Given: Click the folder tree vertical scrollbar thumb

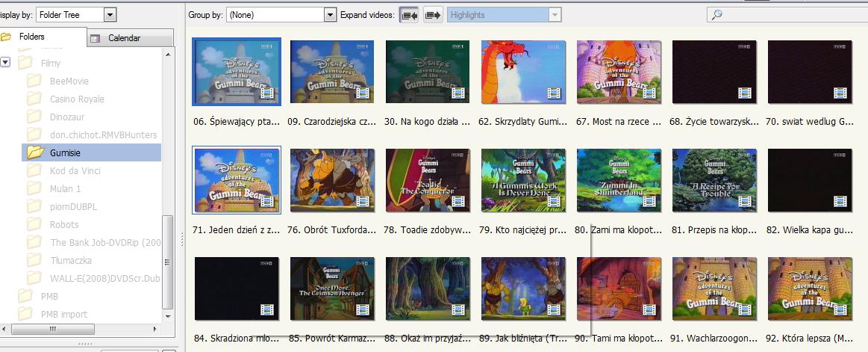Looking at the screenshot, I should (x=168, y=262).
